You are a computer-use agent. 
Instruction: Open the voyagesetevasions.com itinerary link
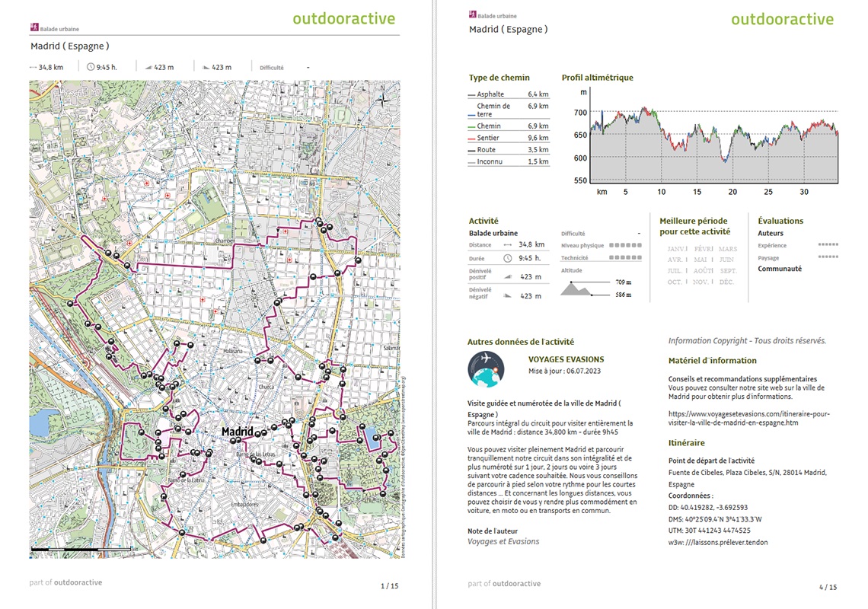tap(749, 418)
